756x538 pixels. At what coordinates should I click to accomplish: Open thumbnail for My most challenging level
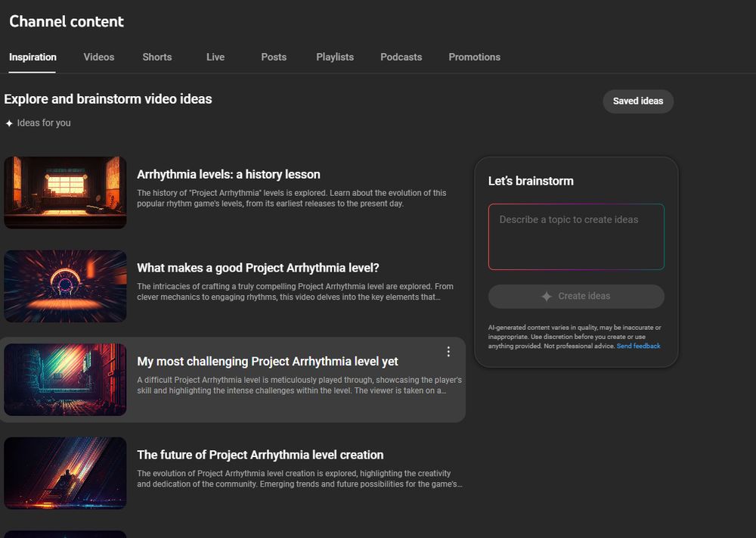click(x=65, y=379)
